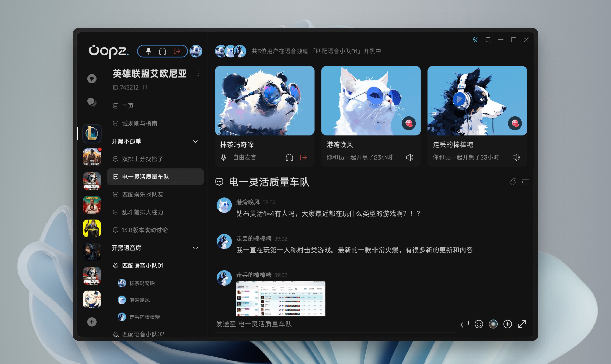The height and width of the screenshot is (364, 611).
Task: Open 港湾晚风 avatar in chat message
Action: click(224, 205)
